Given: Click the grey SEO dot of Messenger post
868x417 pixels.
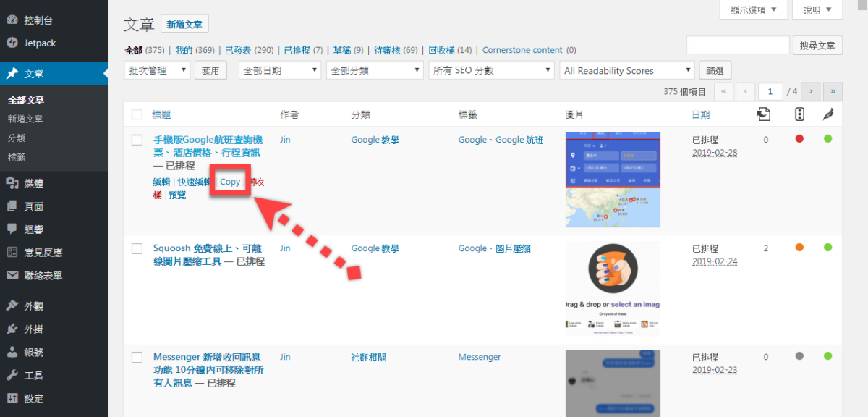Looking at the screenshot, I should [799, 356].
